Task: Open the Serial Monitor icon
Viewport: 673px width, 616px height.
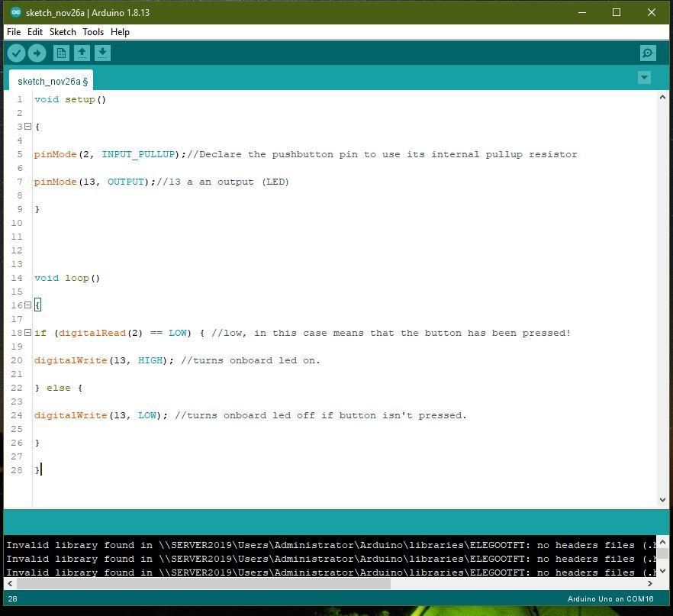Action: pyautogui.click(x=648, y=53)
